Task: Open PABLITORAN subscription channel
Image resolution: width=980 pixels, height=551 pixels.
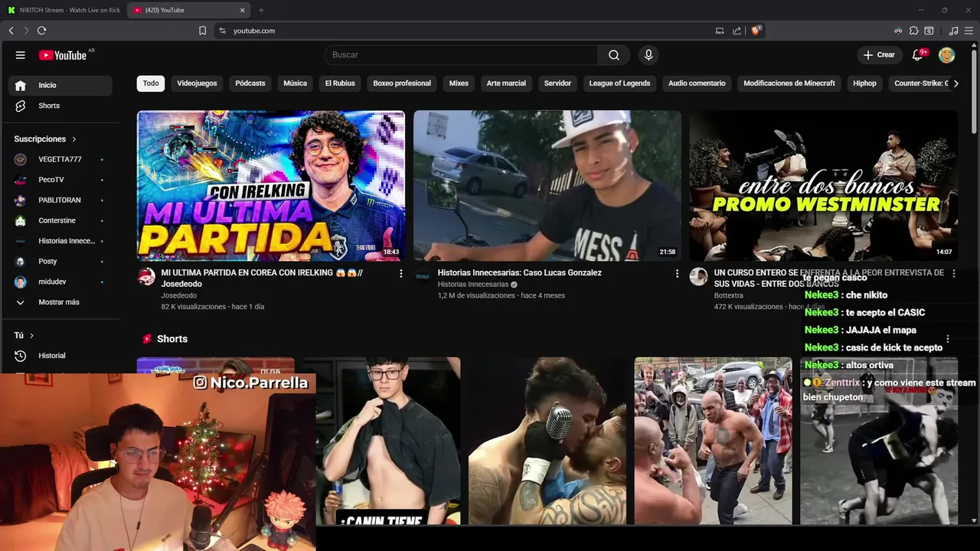Action: click(x=60, y=201)
